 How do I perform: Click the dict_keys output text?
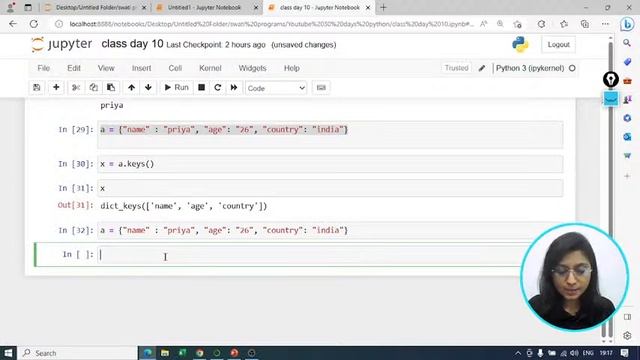click(x=184, y=206)
